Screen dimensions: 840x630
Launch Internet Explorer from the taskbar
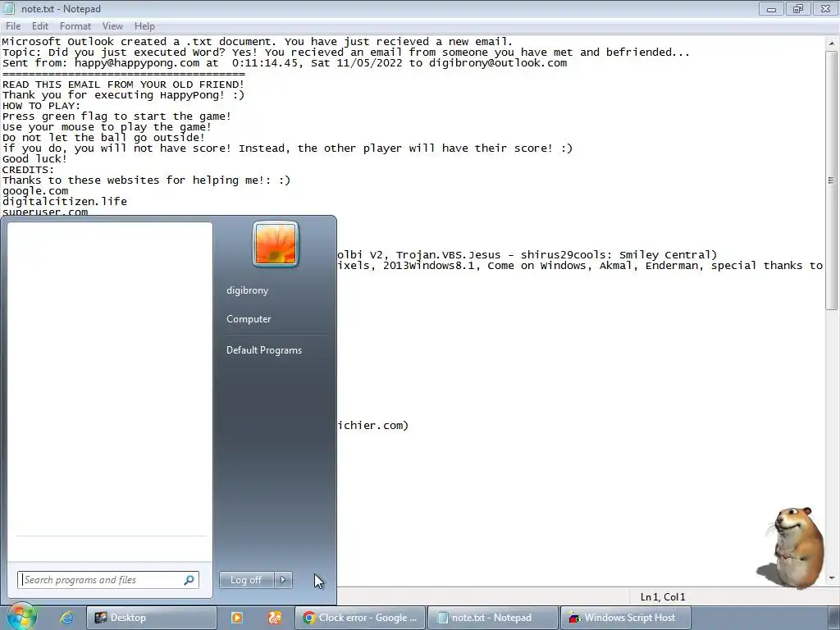point(66,618)
